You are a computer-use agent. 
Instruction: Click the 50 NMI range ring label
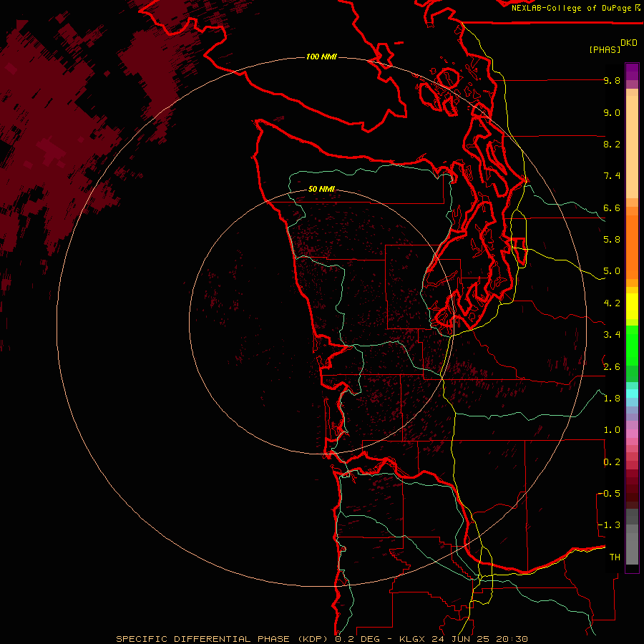click(x=321, y=189)
